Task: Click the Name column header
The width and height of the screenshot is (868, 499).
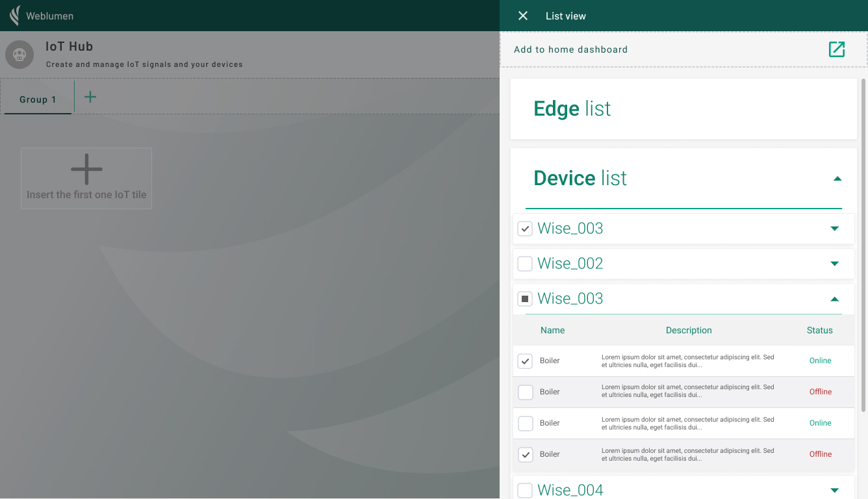Action: 552,330
